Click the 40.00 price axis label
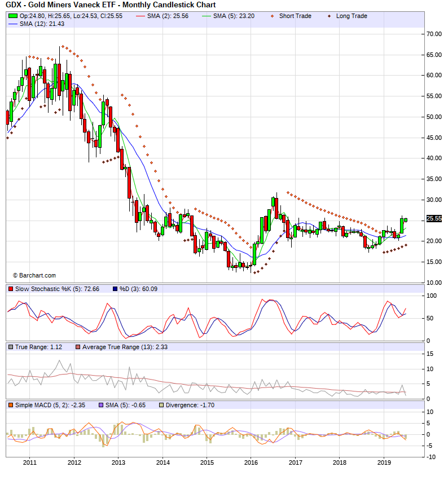The width and height of the screenshot is (448, 480). point(434,158)
